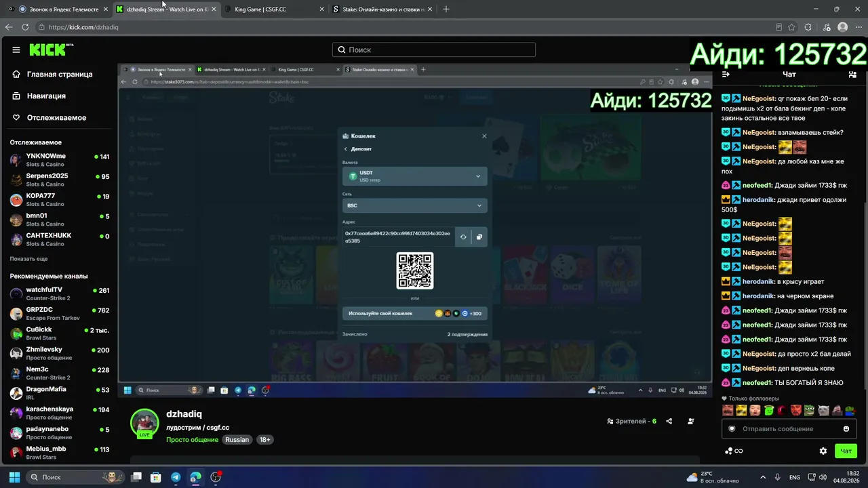Open the Serpens2025 followed channel
The image size is (868, 488).
[60, 180]
